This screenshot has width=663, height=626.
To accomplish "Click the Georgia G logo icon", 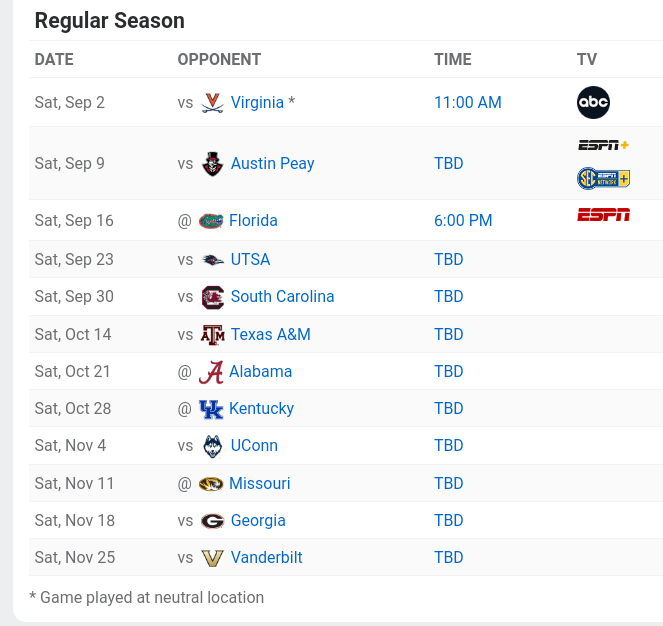I will pos(212,521).
